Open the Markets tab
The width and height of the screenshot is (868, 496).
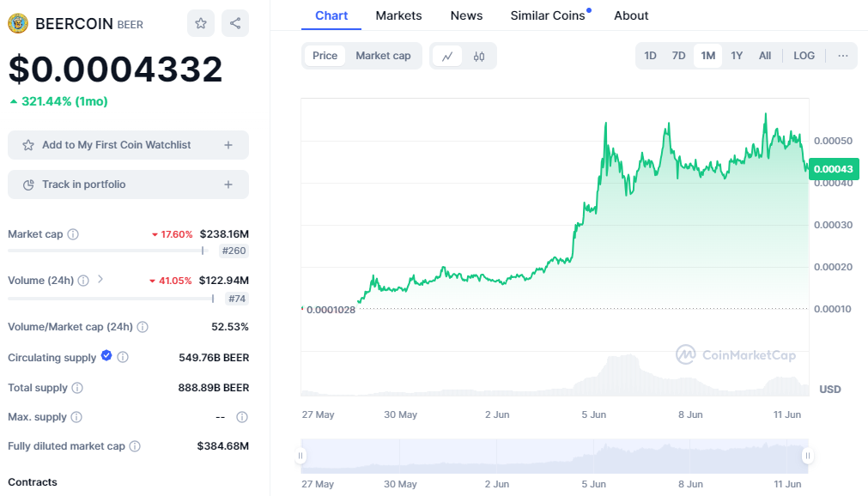click(398, 15)
